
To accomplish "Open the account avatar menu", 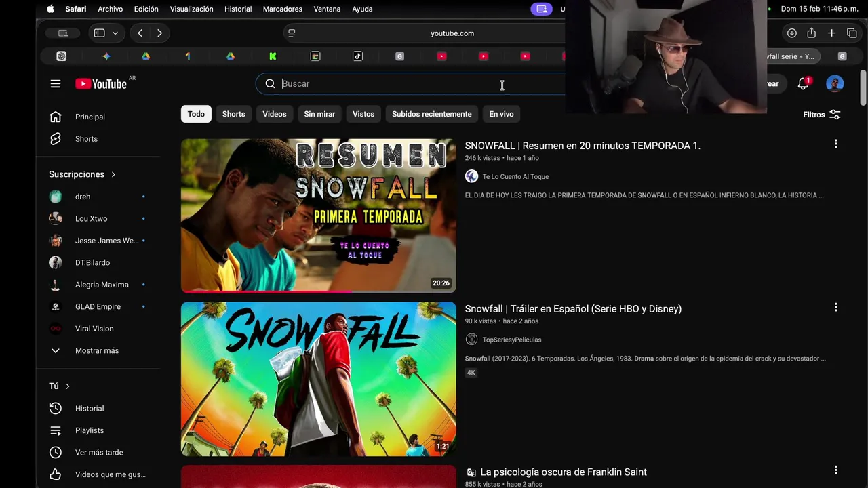I will [835, 83].
